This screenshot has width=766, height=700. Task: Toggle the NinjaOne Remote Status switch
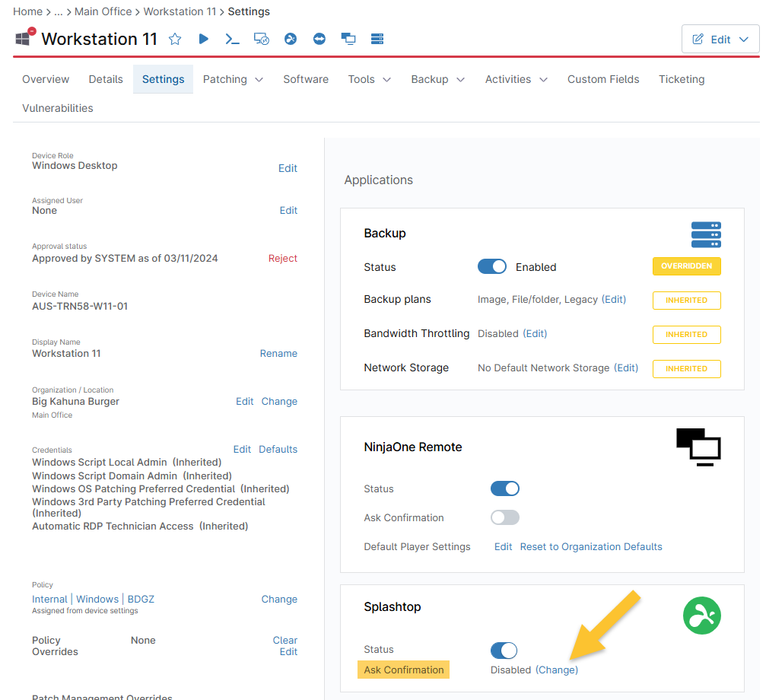tap(505, 488)
